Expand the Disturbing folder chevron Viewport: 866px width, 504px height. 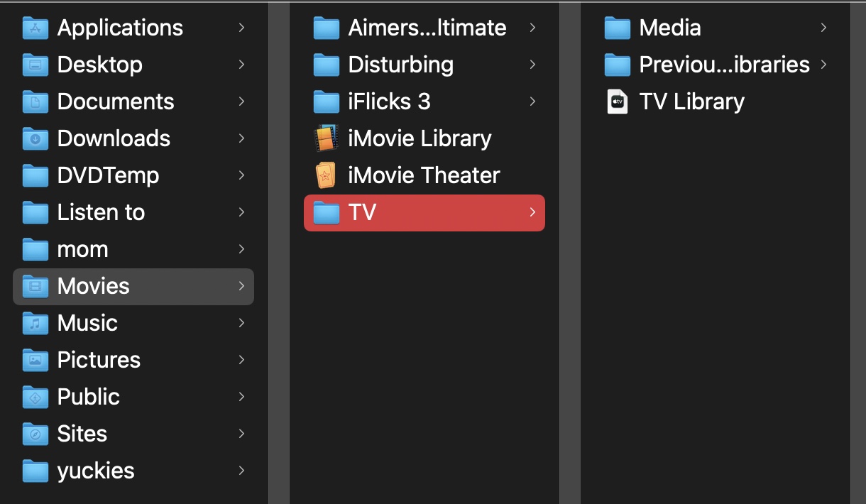click(532, 65)
